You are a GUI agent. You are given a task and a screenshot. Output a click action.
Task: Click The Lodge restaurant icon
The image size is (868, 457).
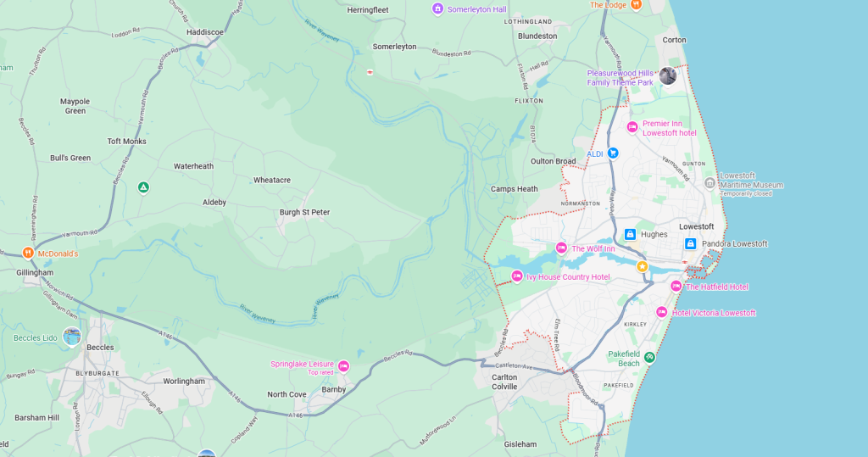pos(636,5)
